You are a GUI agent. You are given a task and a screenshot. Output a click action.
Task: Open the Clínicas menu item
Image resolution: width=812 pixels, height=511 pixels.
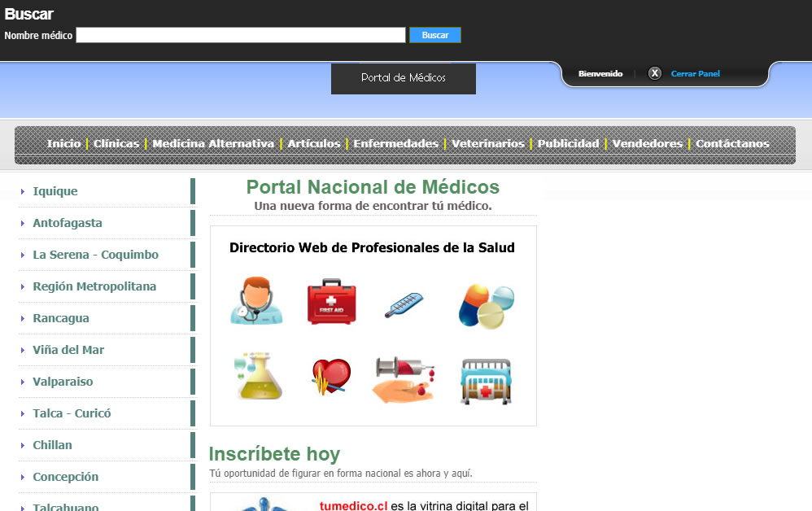point(116,144)
